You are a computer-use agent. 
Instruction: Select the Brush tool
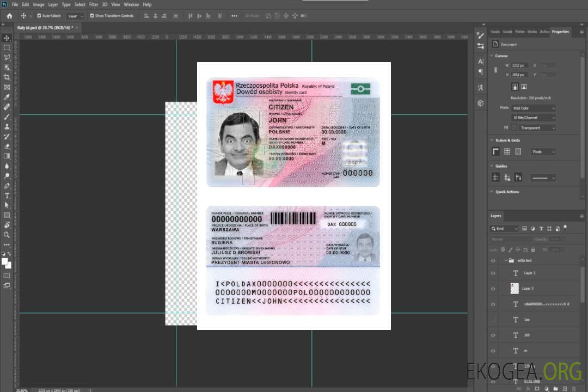(x=7, y=117)
